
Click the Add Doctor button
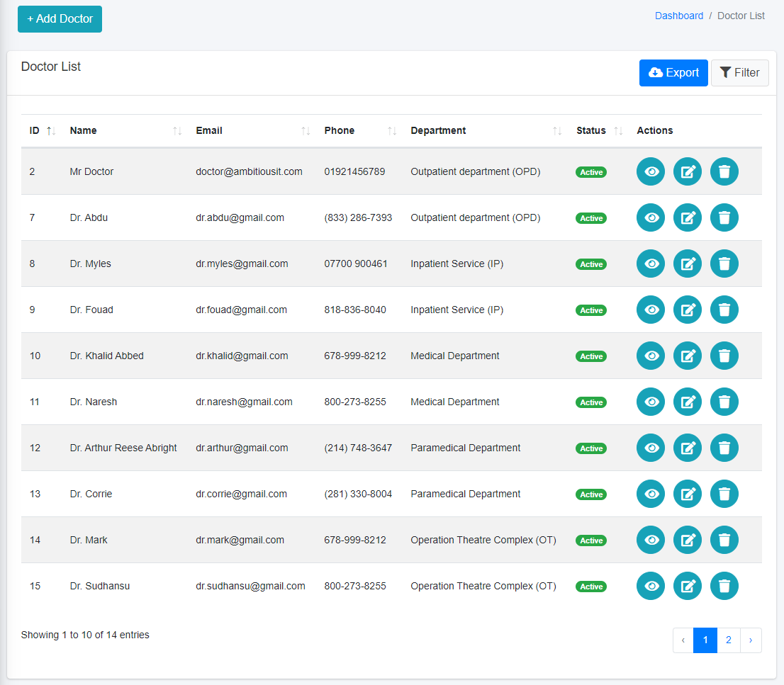point(60,19)
